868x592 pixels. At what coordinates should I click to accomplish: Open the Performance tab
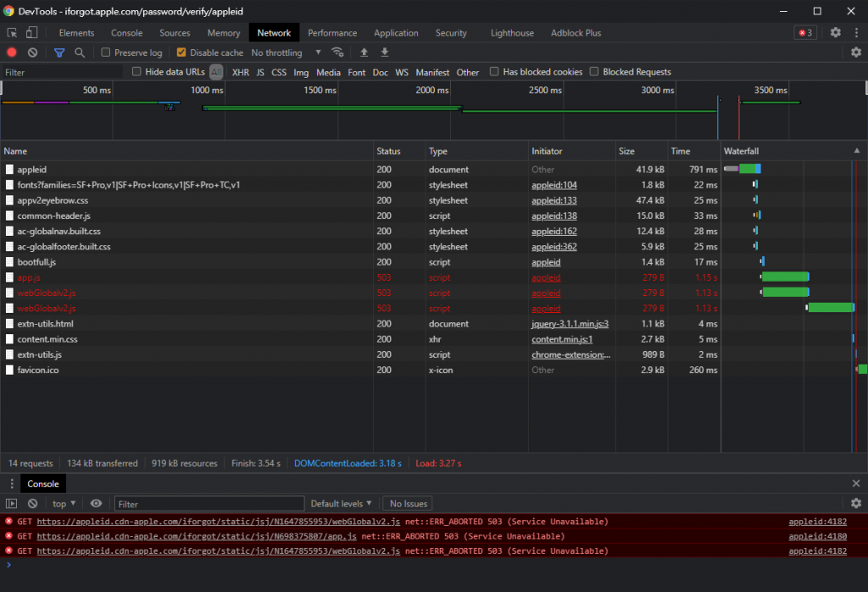332,33
